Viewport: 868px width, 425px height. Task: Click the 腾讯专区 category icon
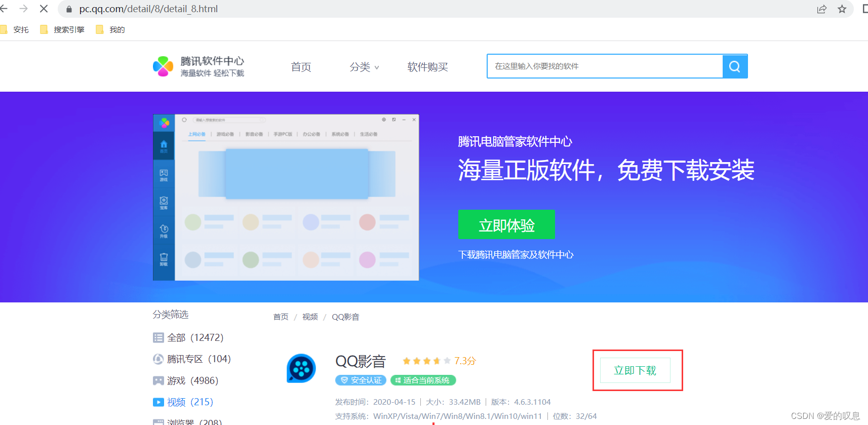pos(159,359)
